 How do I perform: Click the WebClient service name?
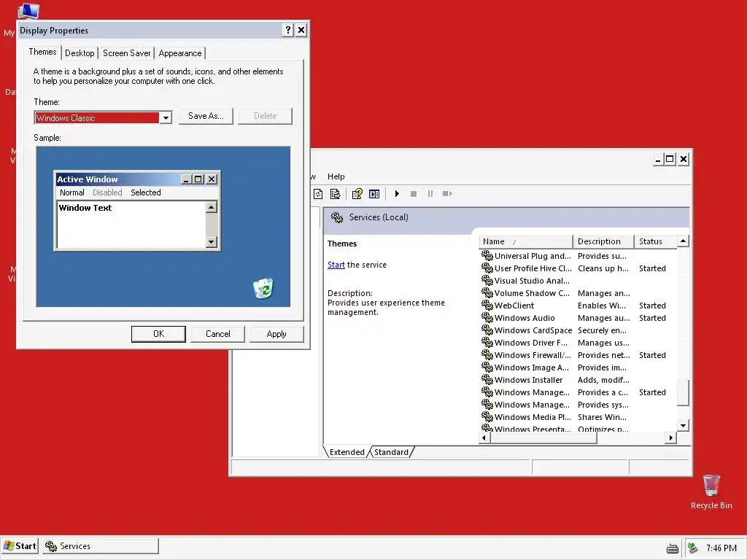(514, 306)
